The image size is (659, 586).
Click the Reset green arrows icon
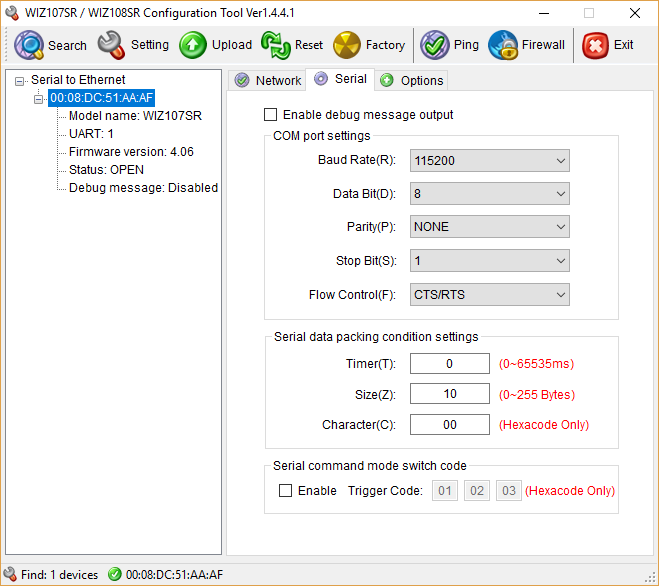click(x=276, y=45)
